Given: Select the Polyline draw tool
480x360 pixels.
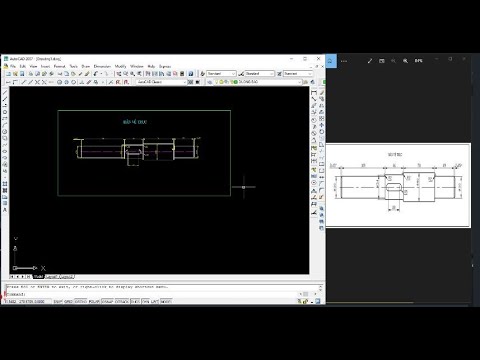Looking at the screenshot, I should coord(5,105).
